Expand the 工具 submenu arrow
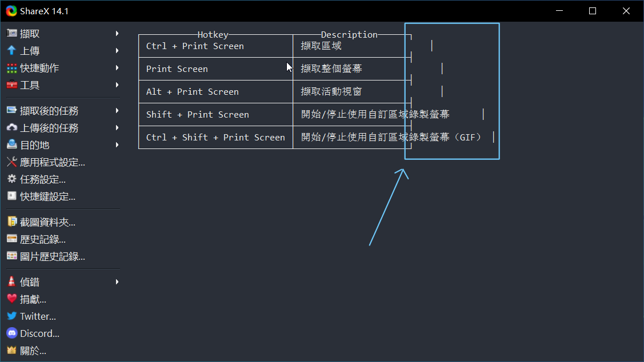 pyautogui.click(x=117, y=85)
